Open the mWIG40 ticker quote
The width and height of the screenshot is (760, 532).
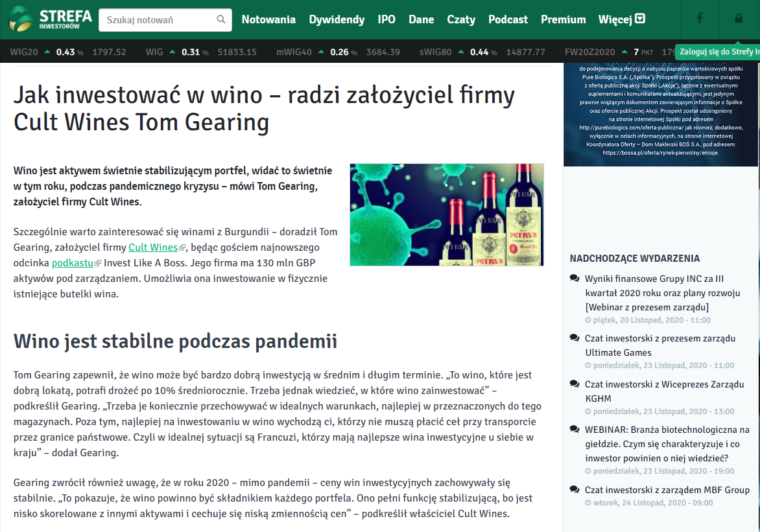click(x=338, y=52)
